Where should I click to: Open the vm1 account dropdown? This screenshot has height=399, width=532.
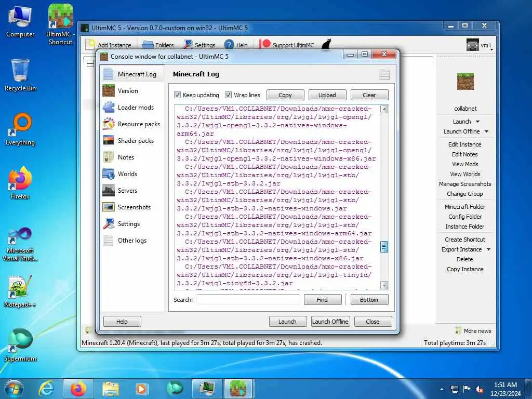pyautogui.click(x=480, y=45)
